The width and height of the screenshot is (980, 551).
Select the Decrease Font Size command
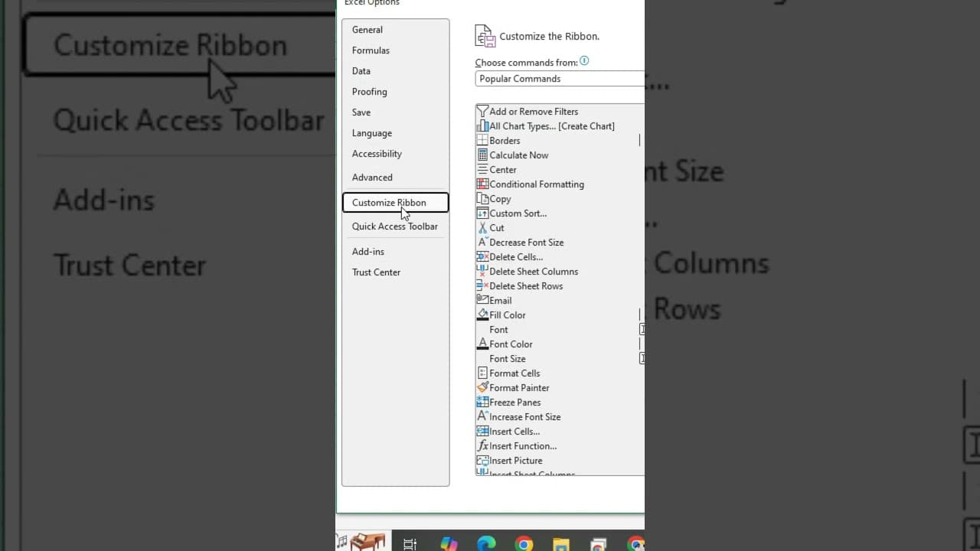(559, 243)
